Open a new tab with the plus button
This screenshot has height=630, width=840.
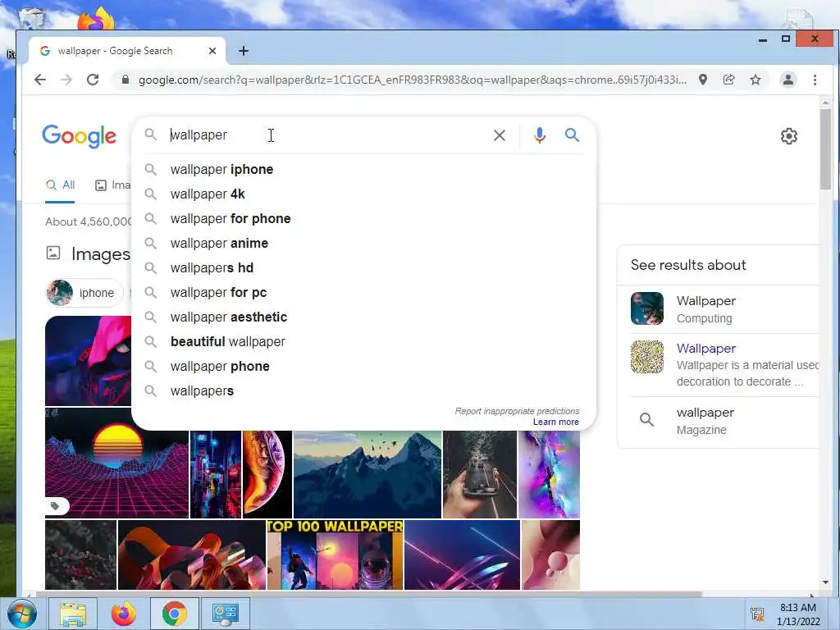[x=244, y=51]
